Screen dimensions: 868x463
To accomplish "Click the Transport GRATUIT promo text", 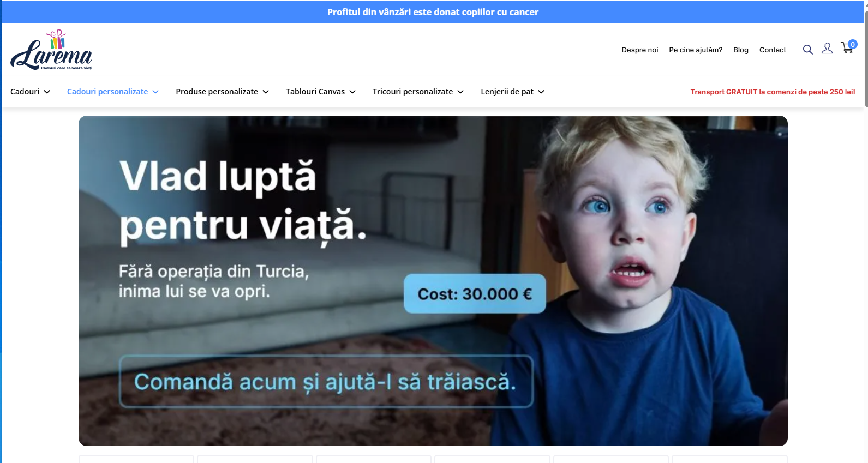I will [773, 92].
